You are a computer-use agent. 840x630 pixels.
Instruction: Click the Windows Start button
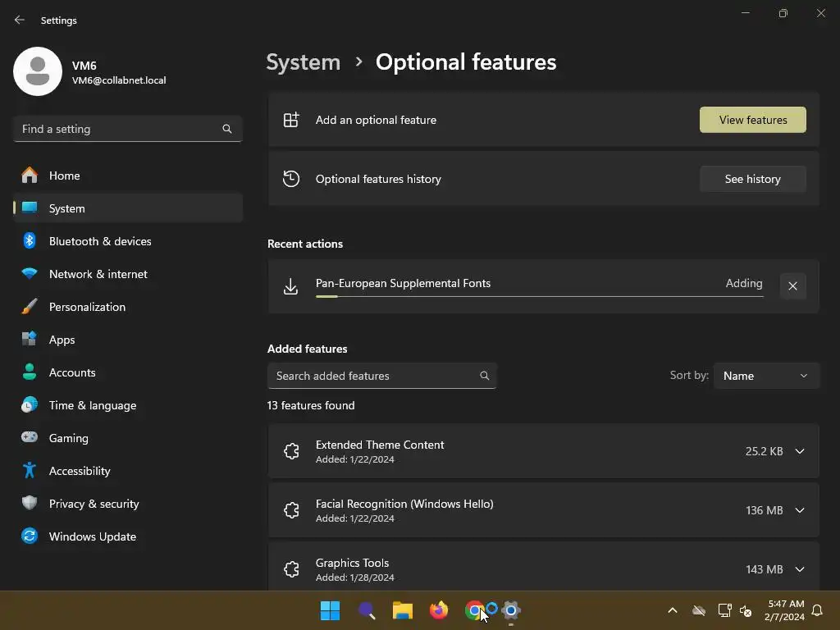point(330,610)
